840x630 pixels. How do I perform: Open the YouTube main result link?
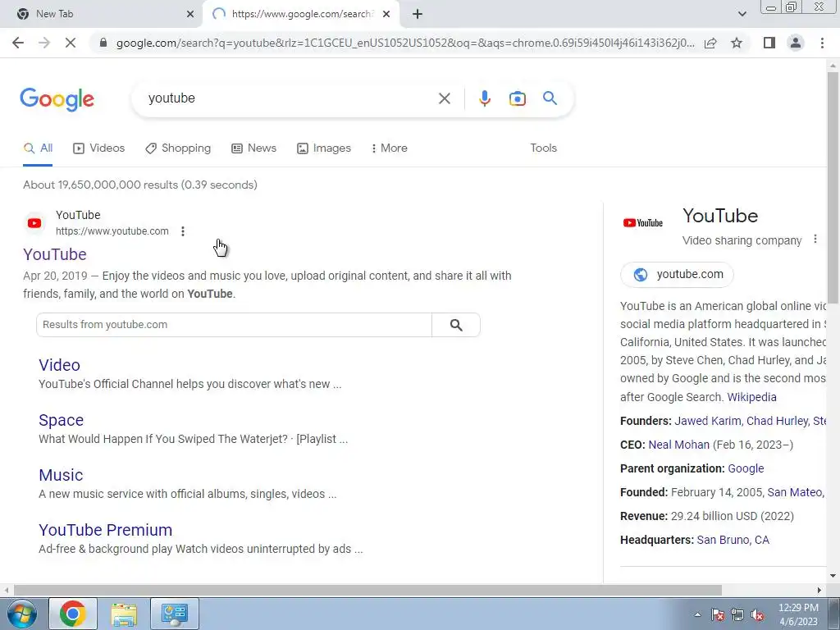(55, 254)
